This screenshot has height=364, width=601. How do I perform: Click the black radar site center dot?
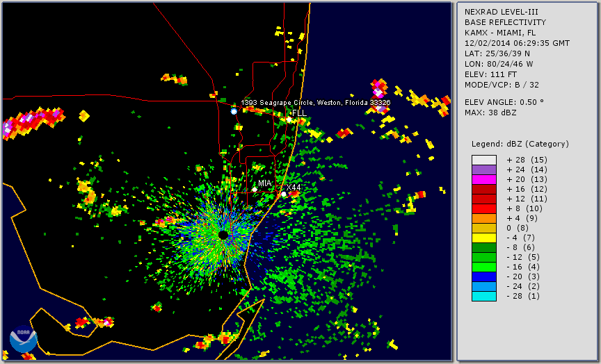click(223, 235)
